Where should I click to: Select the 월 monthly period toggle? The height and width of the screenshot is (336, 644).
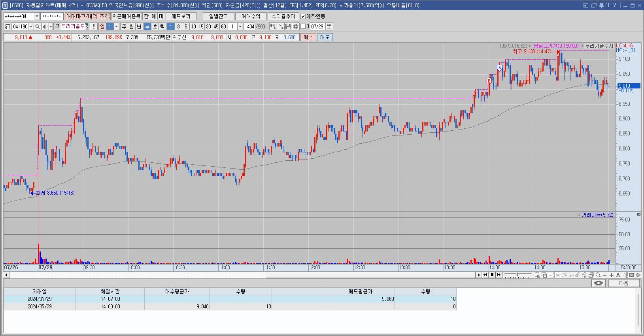[x=131, y=26]
